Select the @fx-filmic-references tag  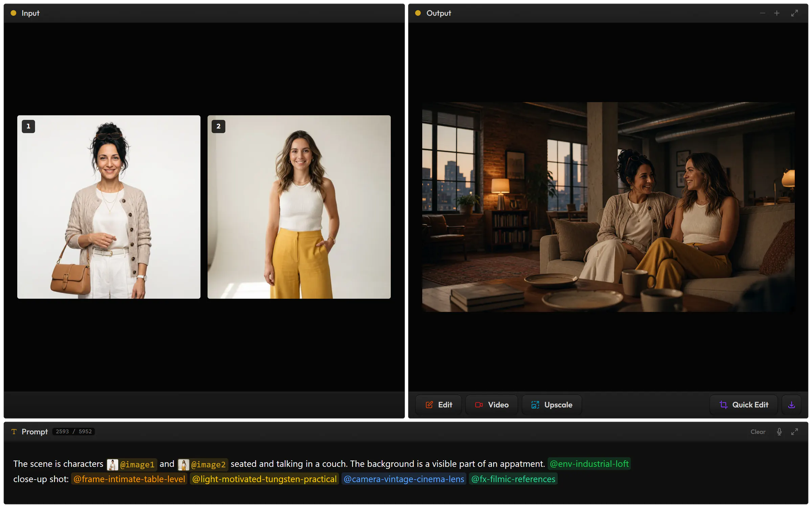513,479
